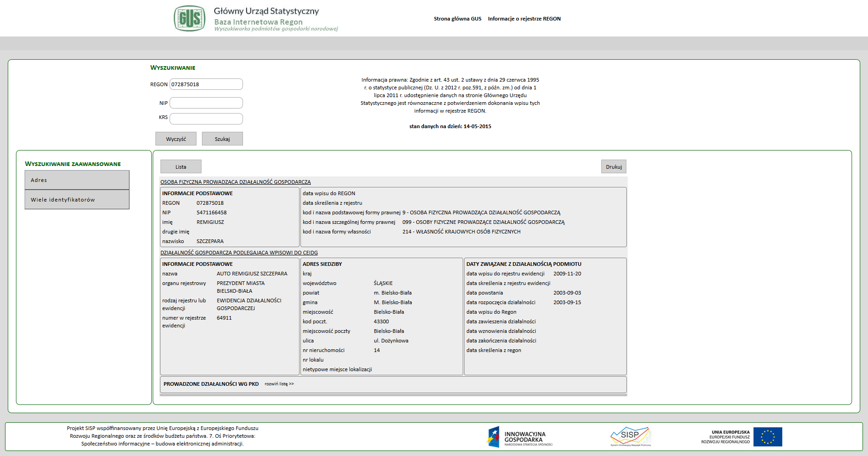Select powiat value m. Bielsko-Biała
The image size is (868, 456).
click(x=393, y=293)
